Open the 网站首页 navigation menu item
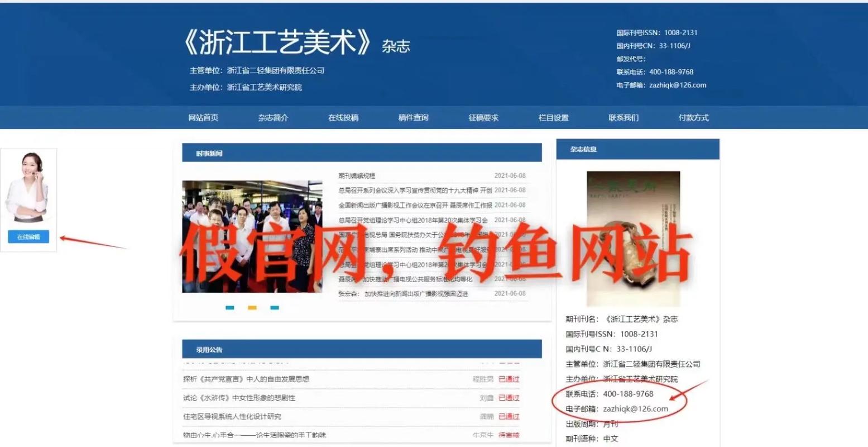The image size is (868, 447). point(203,117)
